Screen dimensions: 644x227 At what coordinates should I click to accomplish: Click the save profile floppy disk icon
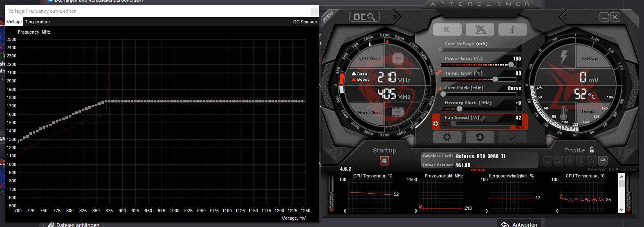tap(603, 161)
